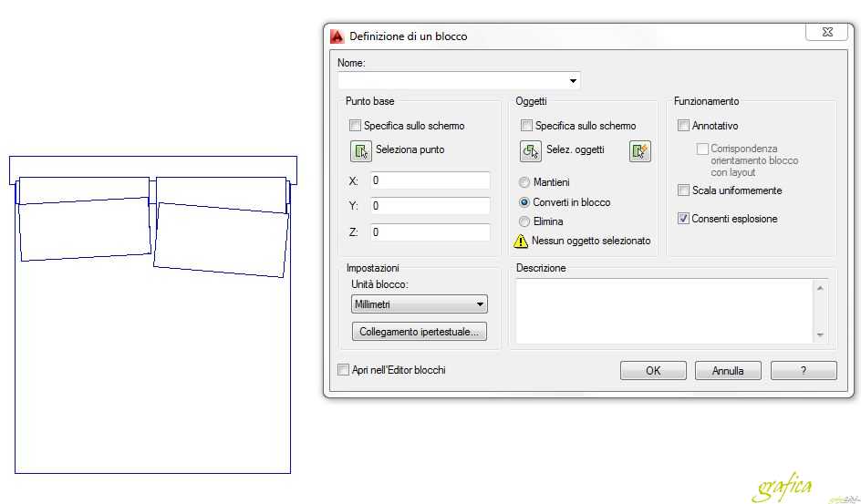Enable Specifica sullo schermo under Oggetti
Screen dimensions: 861x504
pyautogui.click(x=526, y=126)
